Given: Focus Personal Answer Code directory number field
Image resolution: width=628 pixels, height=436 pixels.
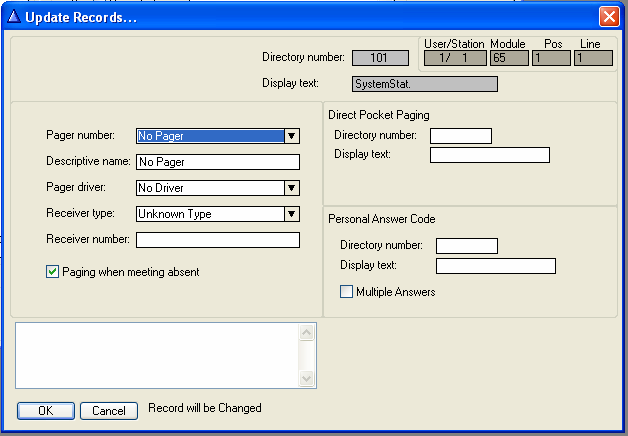Looking at the screenshot, I should 467,246.
